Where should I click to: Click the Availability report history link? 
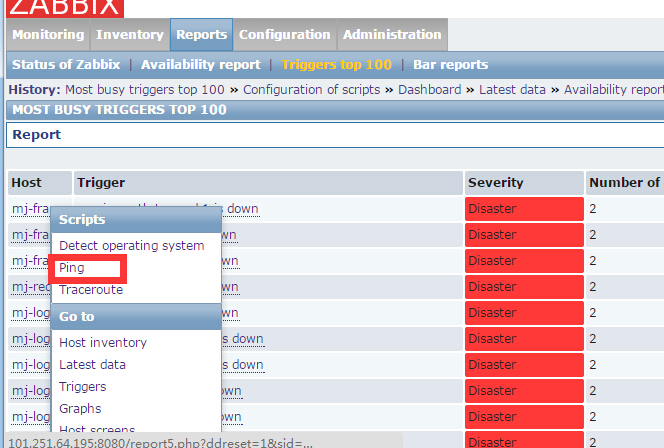tap(614, 90)
